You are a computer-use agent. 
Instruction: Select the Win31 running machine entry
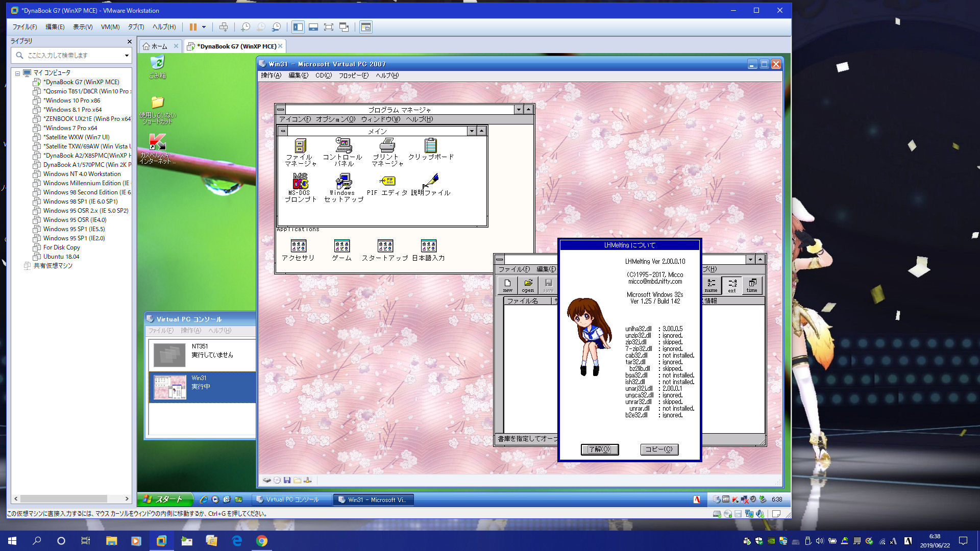coord(202,387)
